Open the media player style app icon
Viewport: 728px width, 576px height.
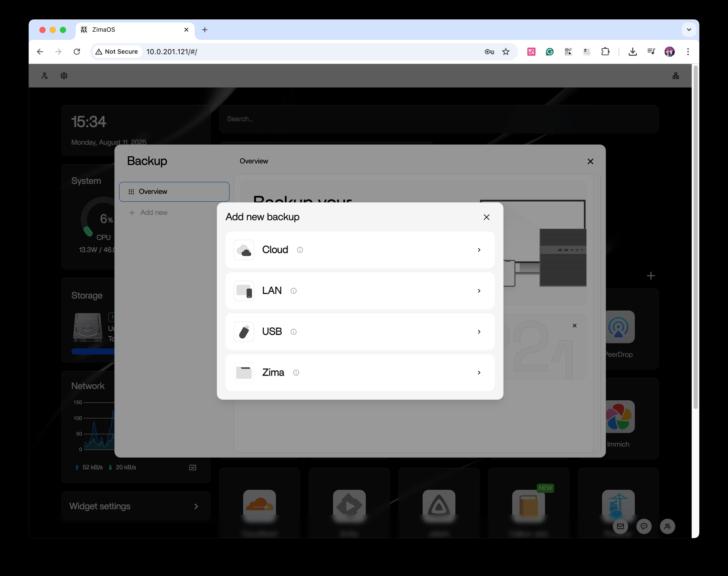coord(349,506)
